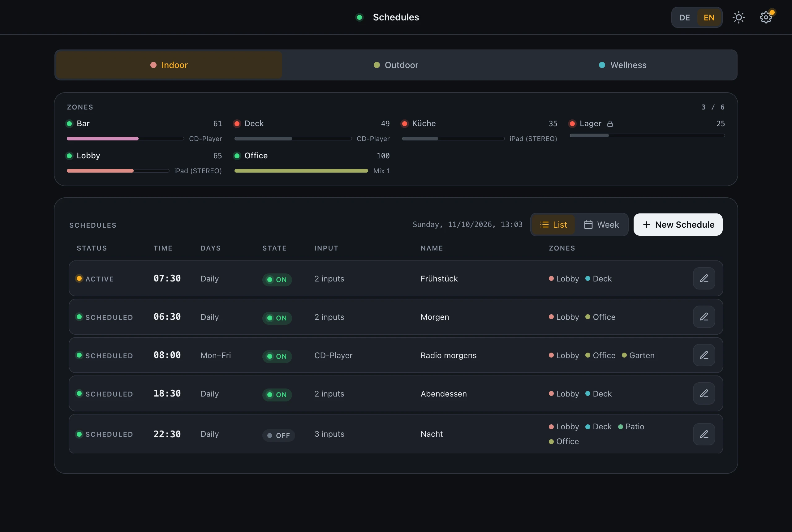The image size is (792, 532).
Task: Edit the Nacht schedule
Action: point(704,434)
